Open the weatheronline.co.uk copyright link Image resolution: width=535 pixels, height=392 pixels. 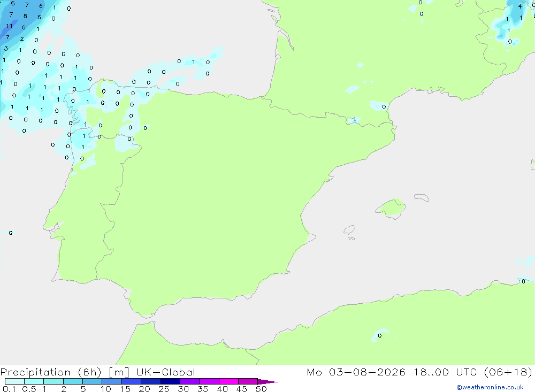pyautogui.click(x=490, y=387)
